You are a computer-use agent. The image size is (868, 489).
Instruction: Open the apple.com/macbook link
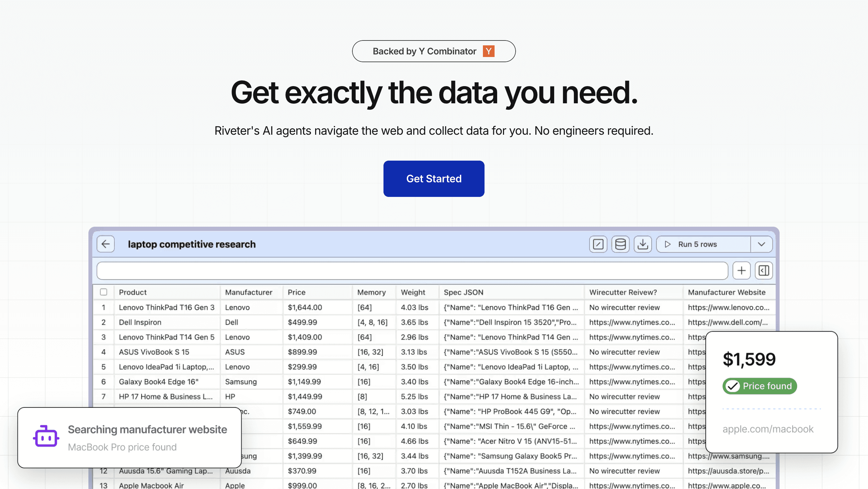point(768,429)
